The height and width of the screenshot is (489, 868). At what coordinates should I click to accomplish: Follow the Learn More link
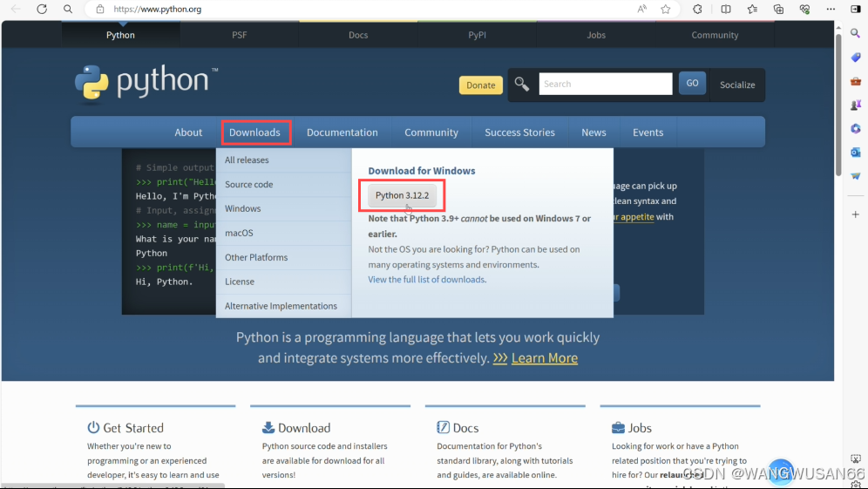click(x=544, y=358)
